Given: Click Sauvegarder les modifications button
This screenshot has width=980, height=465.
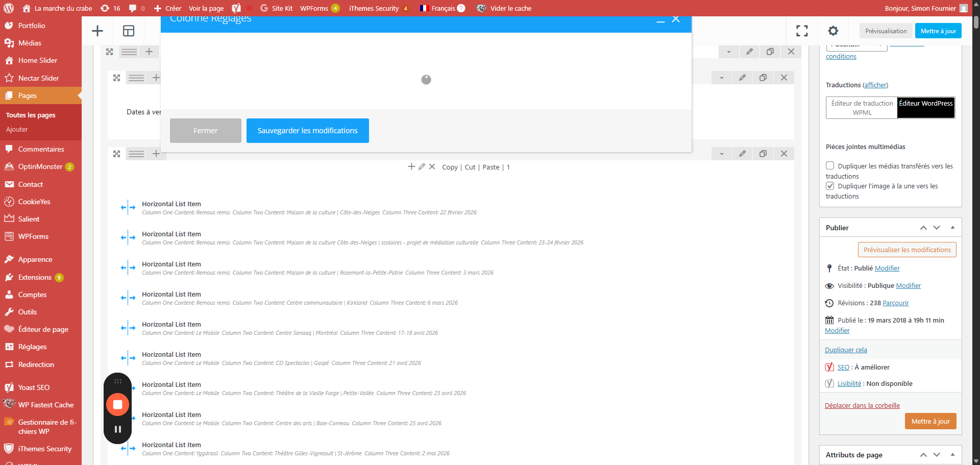Looking at the screenshot, I should click(x=307, y=131).
